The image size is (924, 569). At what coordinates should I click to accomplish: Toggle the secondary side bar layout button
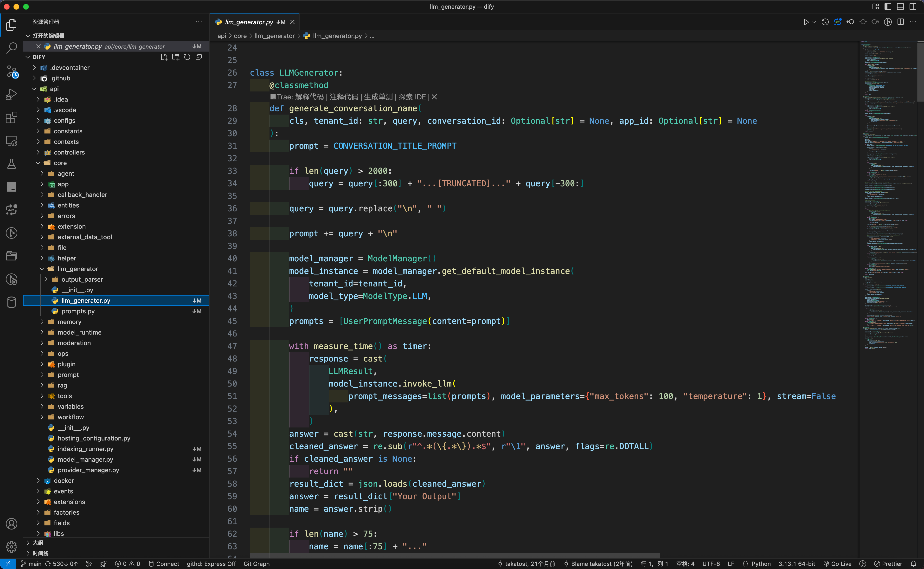[913, 6]
